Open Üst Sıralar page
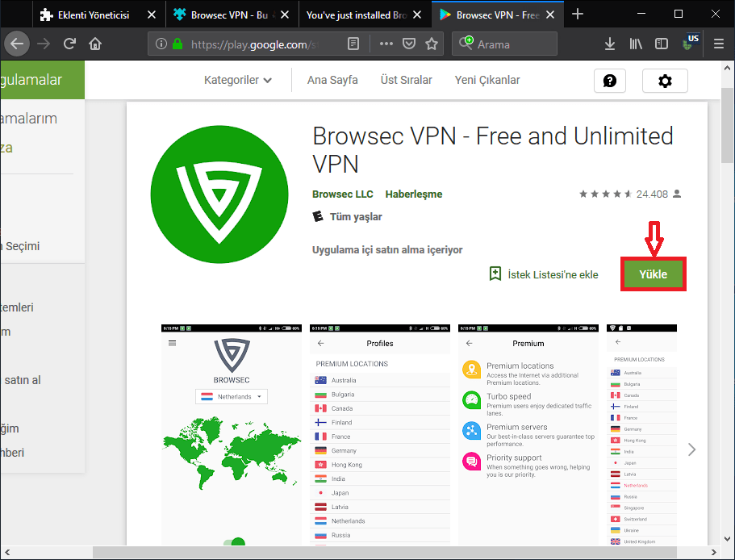Viewport: 735px width, 560px height. (406, 80)
